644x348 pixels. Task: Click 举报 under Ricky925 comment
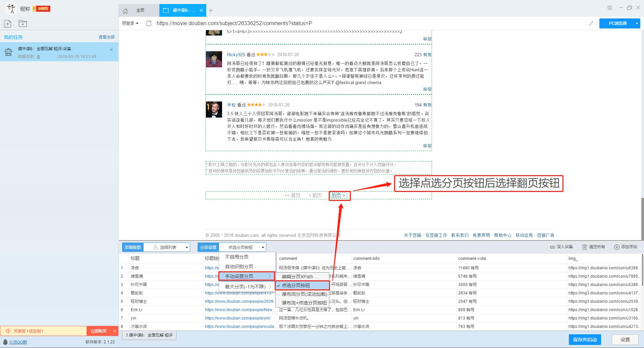point(427,89)
